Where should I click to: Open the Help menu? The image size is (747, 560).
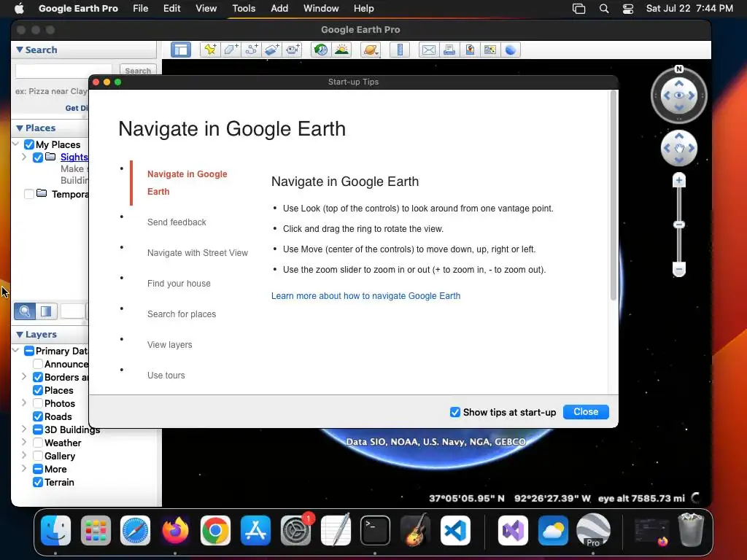tap(363, 9)
